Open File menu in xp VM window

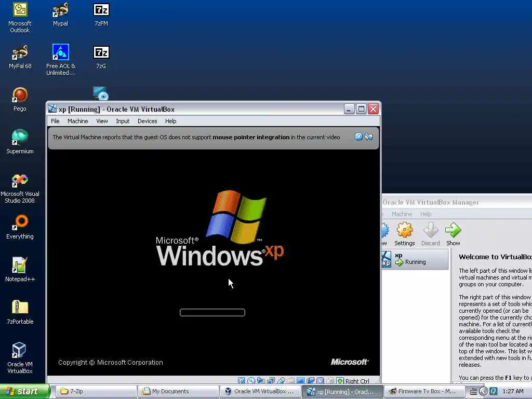55,121
